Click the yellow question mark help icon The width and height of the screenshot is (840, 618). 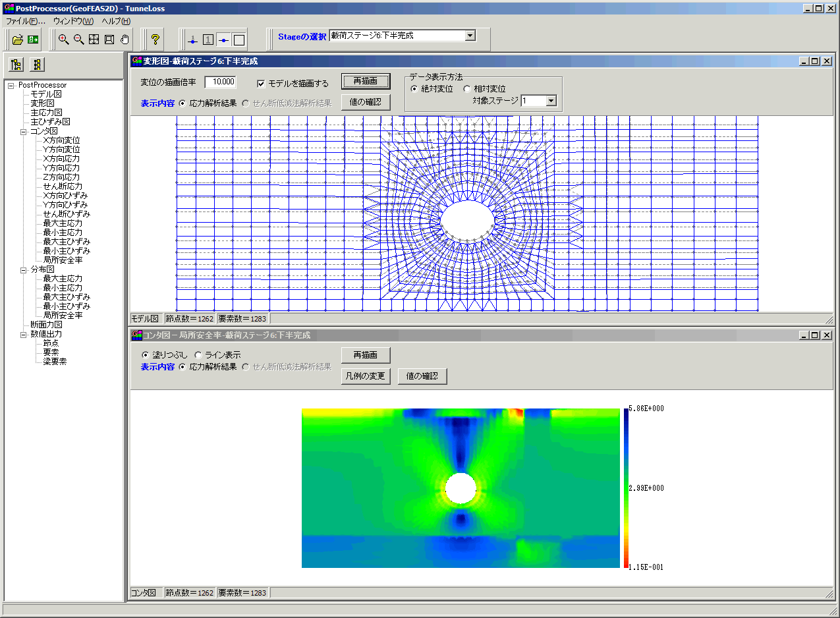(155, 40)
